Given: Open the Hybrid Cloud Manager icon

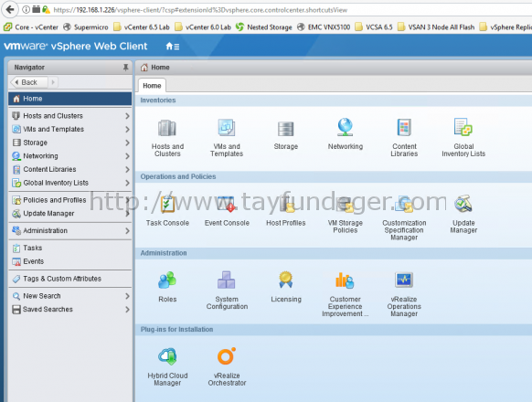Looking at the screenshot, I should click(167, 356).
